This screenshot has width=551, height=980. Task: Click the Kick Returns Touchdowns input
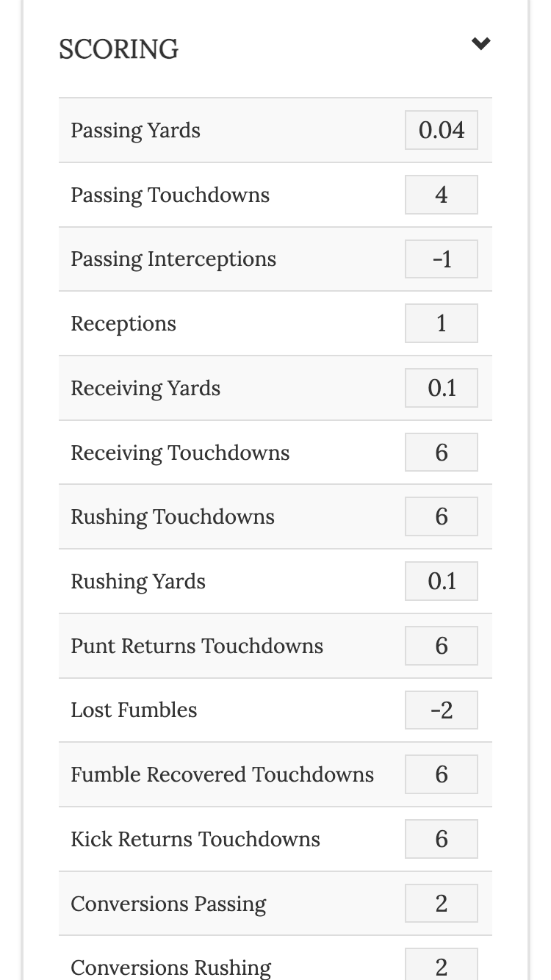[441, 838]
